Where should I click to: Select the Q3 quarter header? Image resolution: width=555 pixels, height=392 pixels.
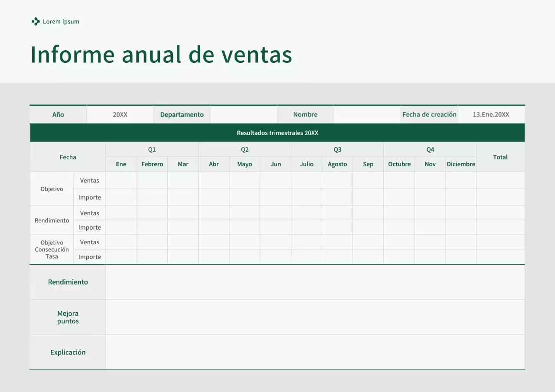click(x=337, y=149)
